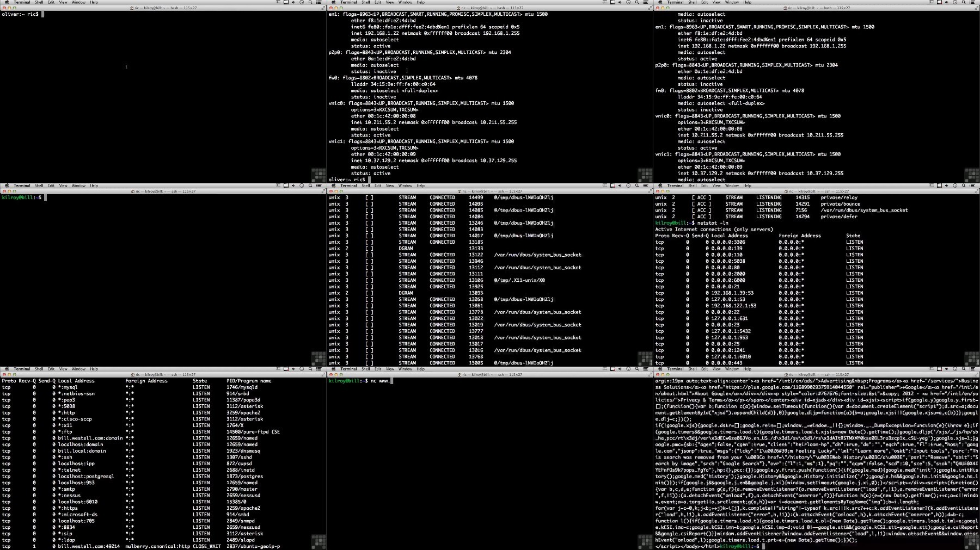Image resolution: width=980 pixels, height=550 pixels.
Task: Click 'bill.westell.com:49214' local address
Action: (89, 546)
